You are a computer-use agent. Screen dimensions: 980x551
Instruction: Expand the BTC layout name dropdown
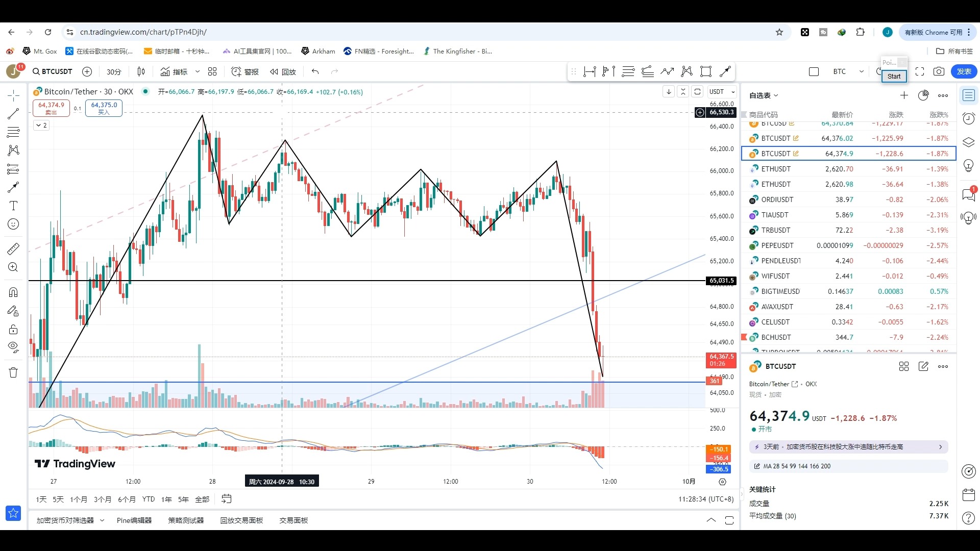click(x=862, y=72)
